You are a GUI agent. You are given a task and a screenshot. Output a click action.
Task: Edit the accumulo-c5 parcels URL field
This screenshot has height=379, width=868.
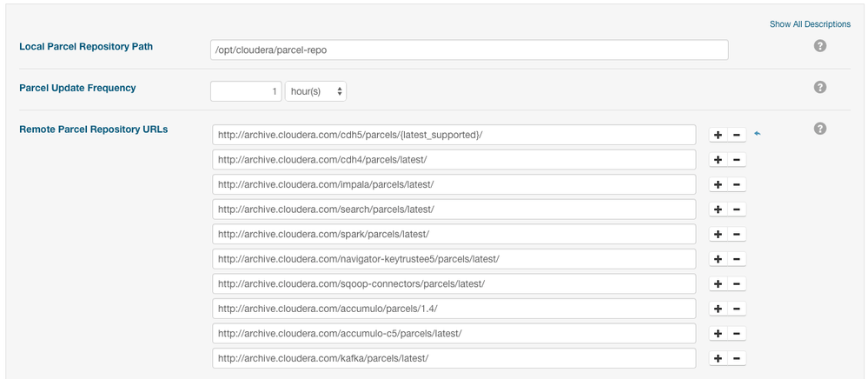point(454,334)
